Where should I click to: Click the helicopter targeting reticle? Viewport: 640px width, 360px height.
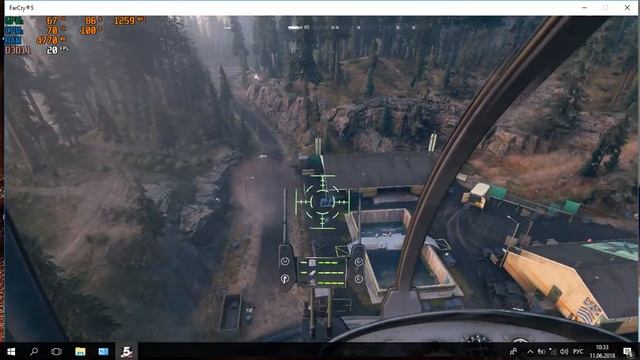pyautogui.click(x=322, y=201)
